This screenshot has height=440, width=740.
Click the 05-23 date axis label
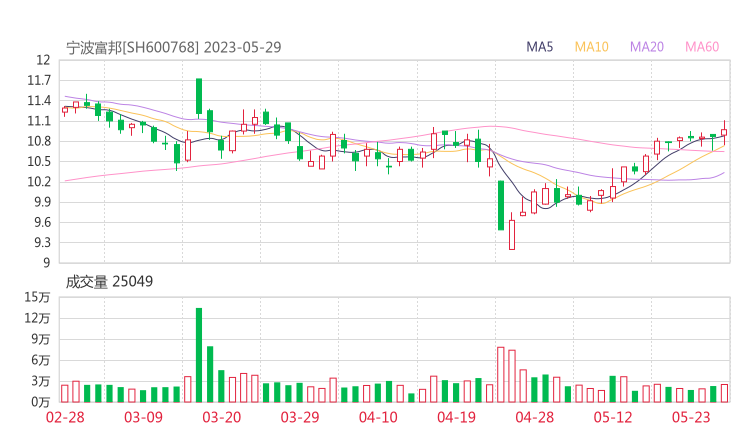(691, 417)
